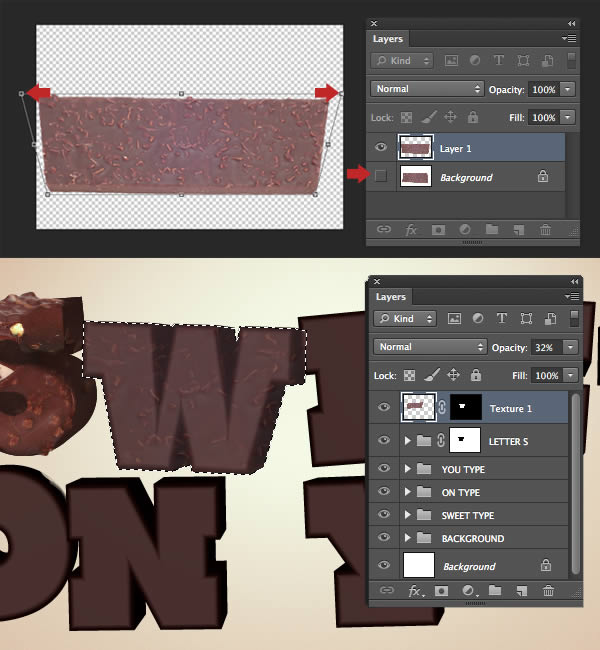The width and height of the screenshot is (600, 650).
Task: Select Layer 1 thumbnail
Action: click(x=415, y=147)
